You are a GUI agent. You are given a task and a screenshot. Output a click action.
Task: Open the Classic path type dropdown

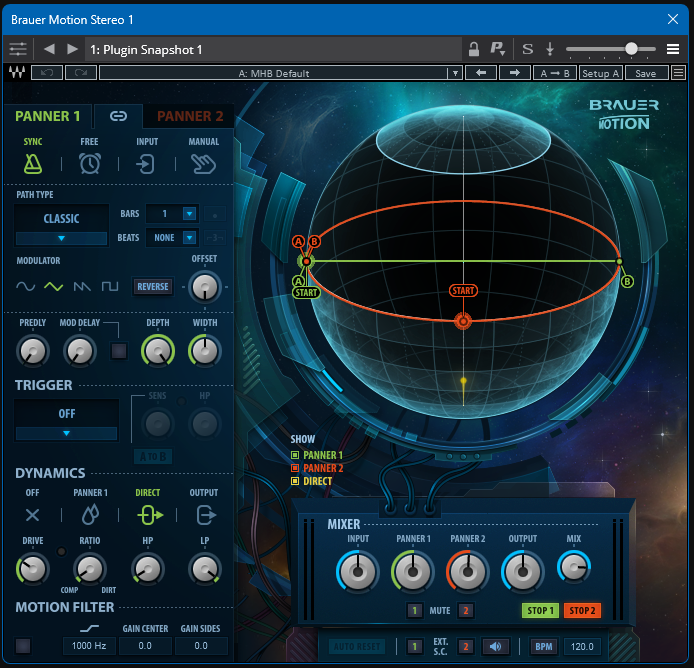pos(61,225)
